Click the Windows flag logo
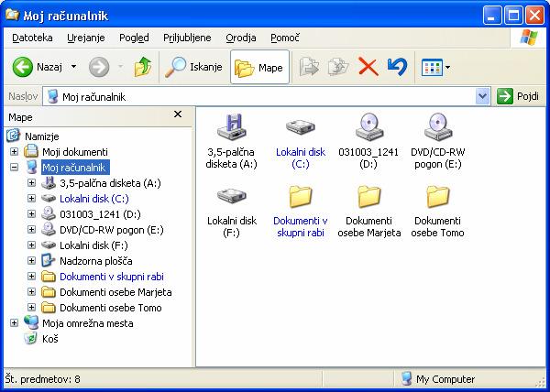The width and height of the screenshot is (550, 392). pyautogui.click(x=529, y=38)
